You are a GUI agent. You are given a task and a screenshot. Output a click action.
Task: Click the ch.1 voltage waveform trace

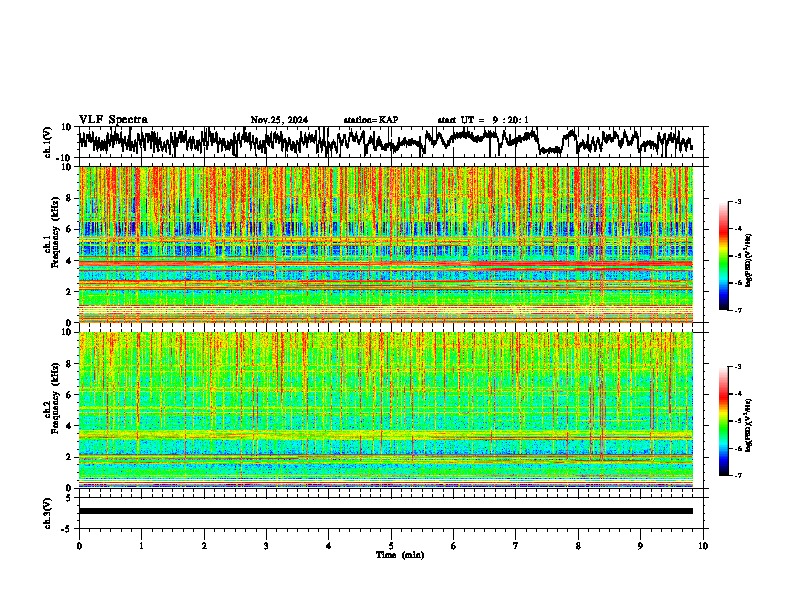point(385,142)
